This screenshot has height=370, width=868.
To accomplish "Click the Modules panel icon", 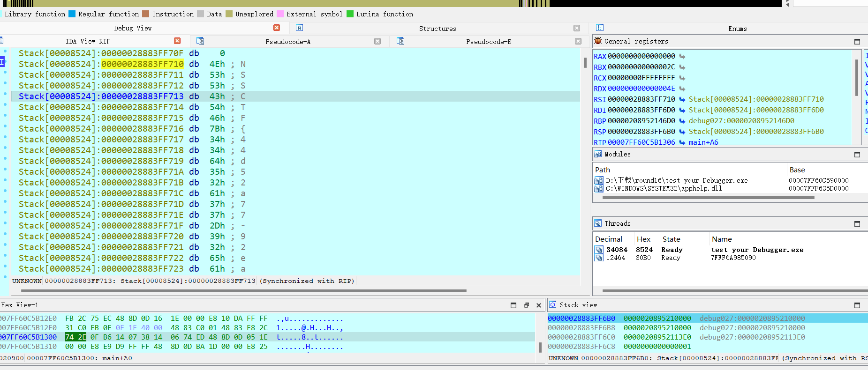I will (598, 154).
